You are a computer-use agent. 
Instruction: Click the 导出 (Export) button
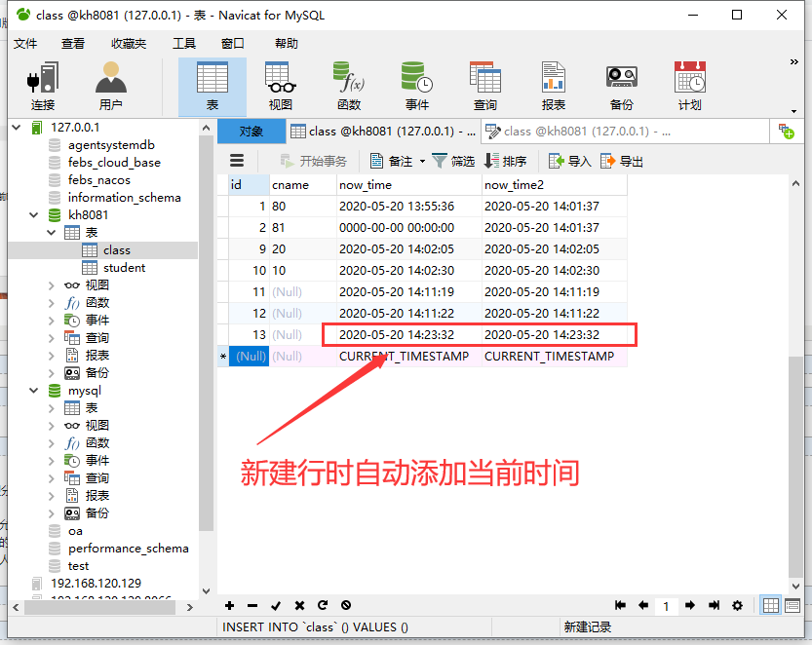[x=622, y=162]
